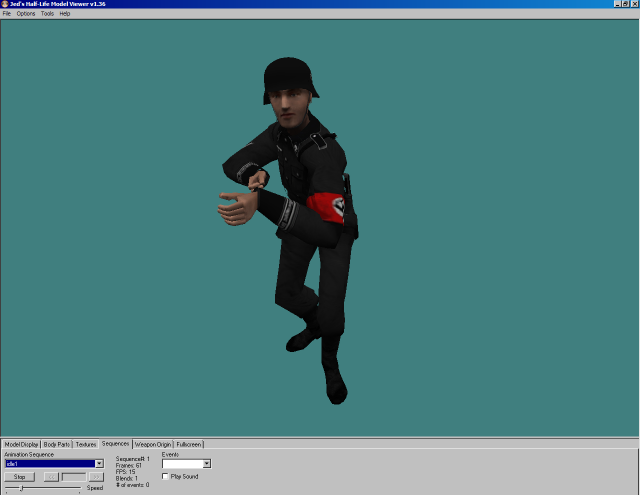The width and height of the screenshot is (640, 495).
Task: Open the File menu
Action: (7, 13)
